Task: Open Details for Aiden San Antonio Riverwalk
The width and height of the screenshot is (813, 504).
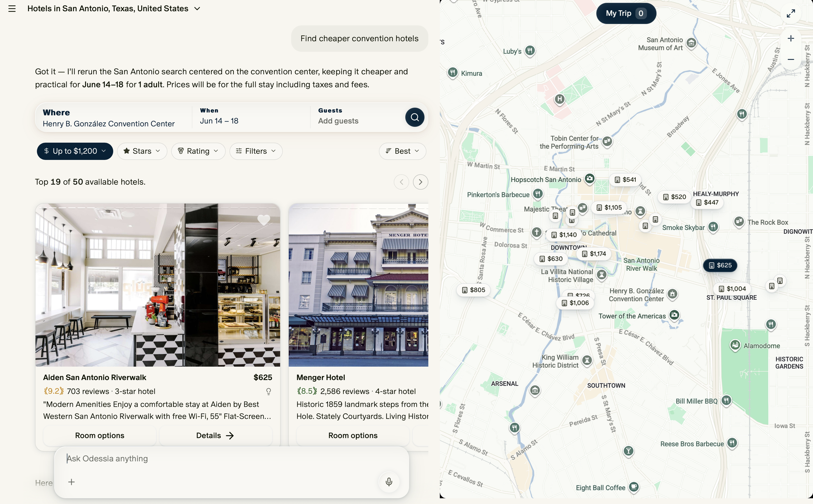Action: pyautogui.click(x=215, y=436)
